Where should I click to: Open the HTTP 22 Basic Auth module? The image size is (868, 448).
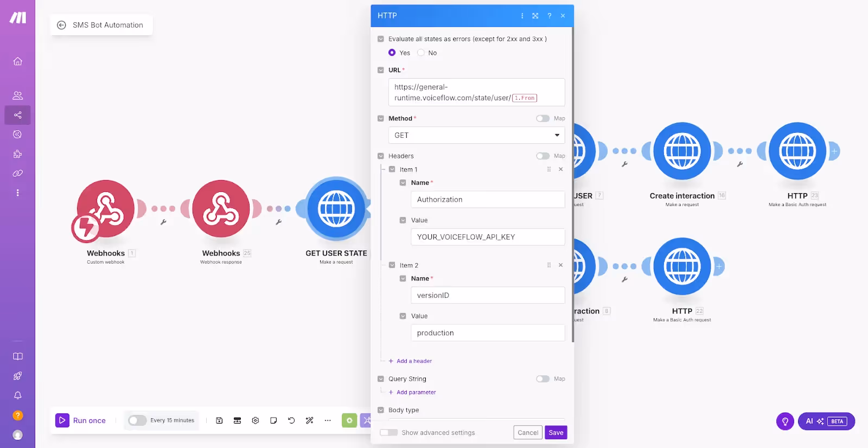click(682, 266)
